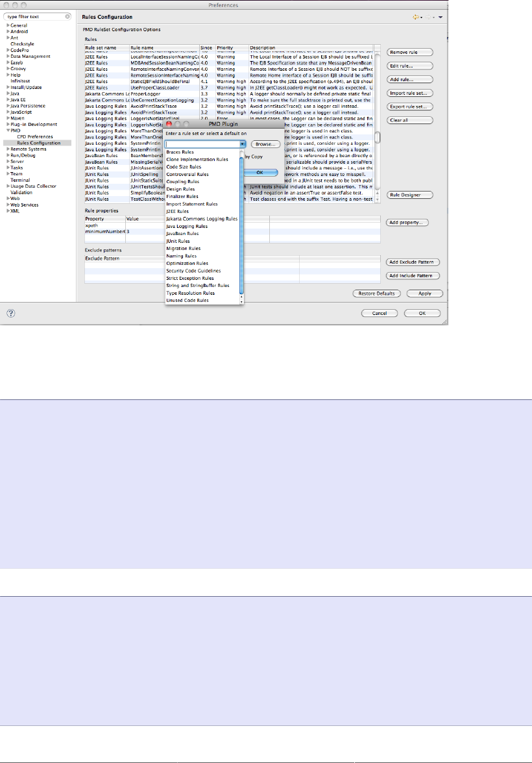532x763 pixels.
Task: Open the Rule Designer
Action: click(410, 195)
